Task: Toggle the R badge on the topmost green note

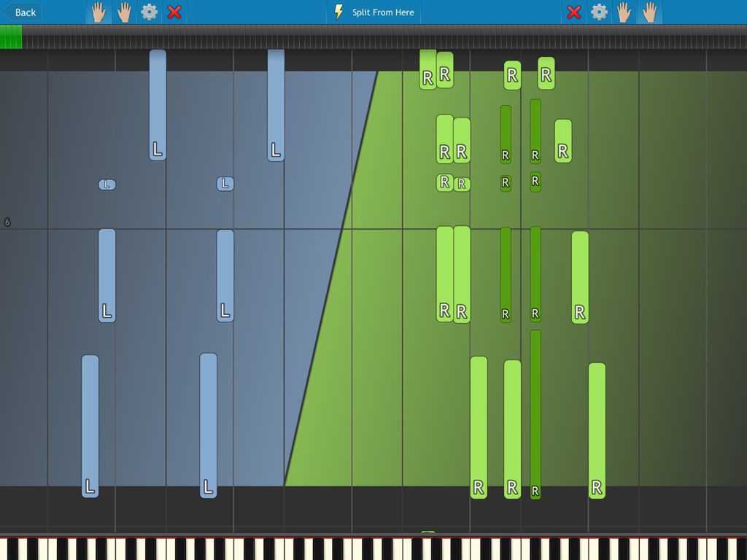Action: click(x=427, y=75)
